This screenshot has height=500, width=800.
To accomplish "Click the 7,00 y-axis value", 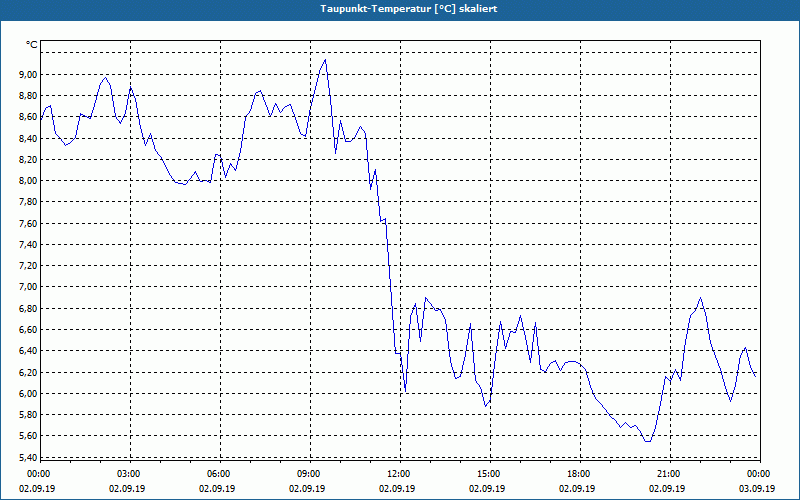I will point(27,287).
